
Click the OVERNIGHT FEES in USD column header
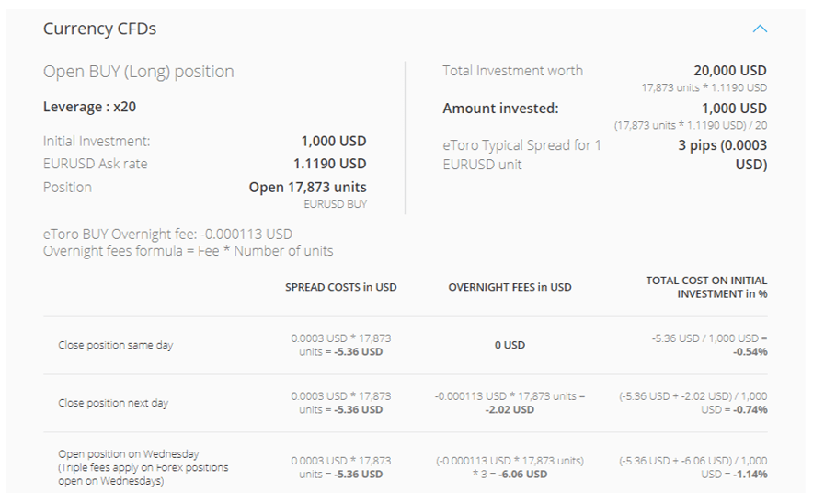[510, 287]
